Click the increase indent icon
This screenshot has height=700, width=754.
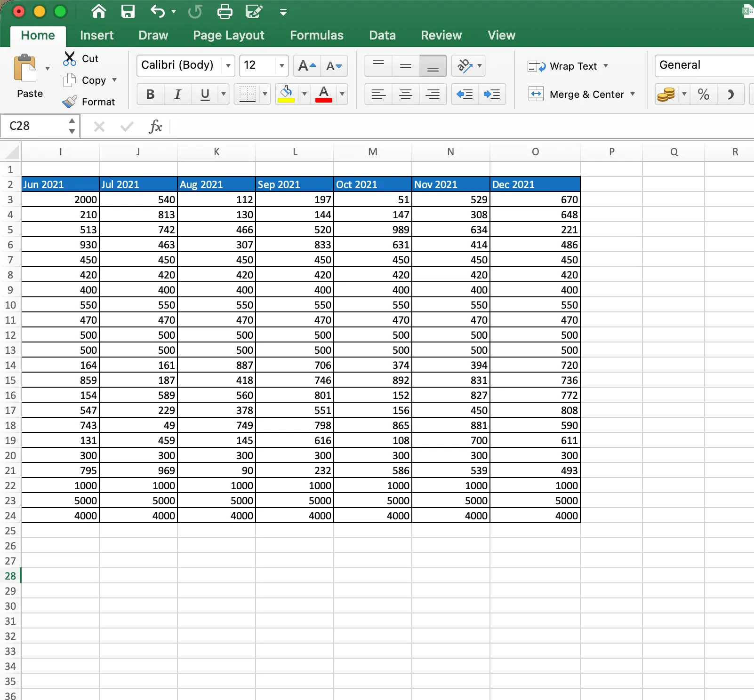pyautogui.click(x=492, y=95)
